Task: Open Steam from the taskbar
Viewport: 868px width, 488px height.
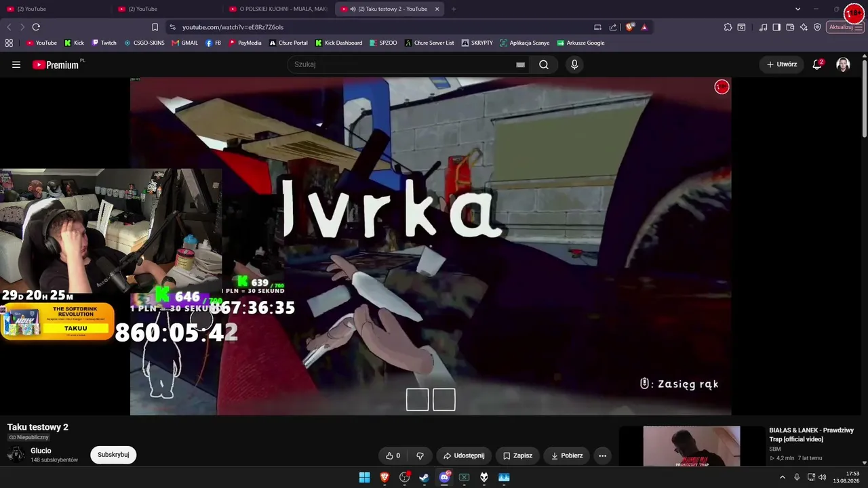Action: (x=424, y=477)
